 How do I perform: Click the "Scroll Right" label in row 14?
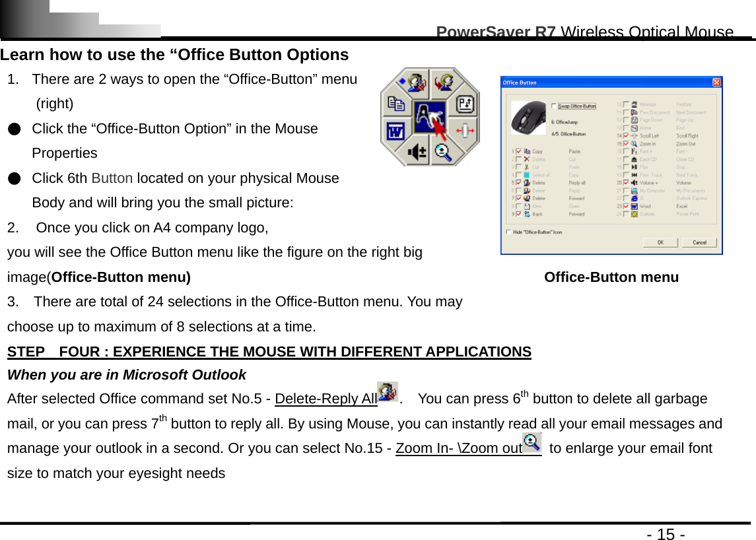[x=687, y=135]
